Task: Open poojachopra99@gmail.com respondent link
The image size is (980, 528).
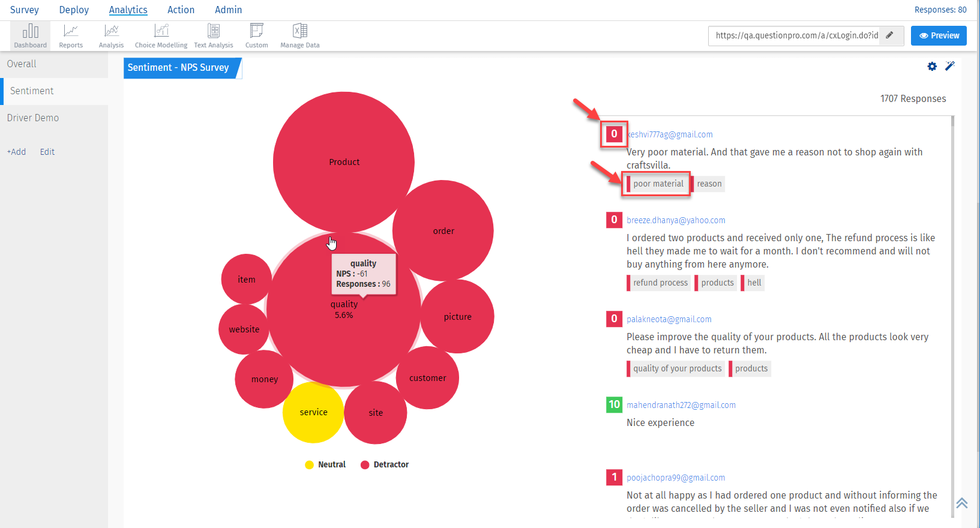Action: pos(676,478)
